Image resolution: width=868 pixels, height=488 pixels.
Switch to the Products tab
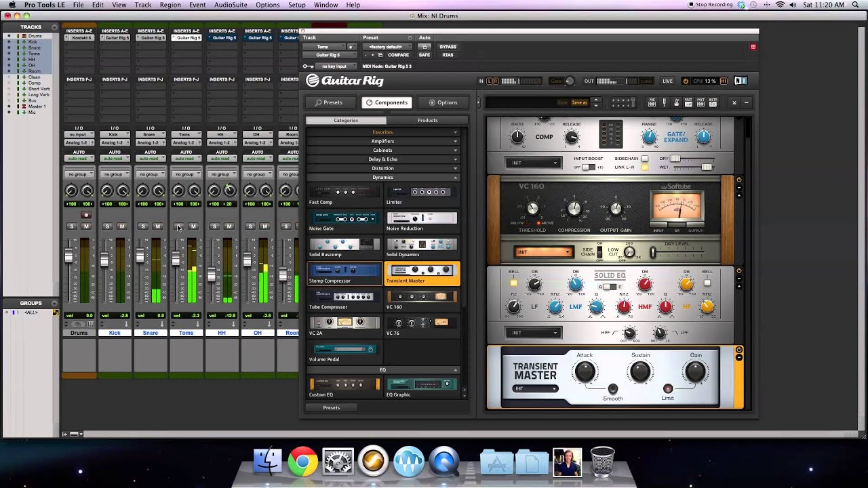(x=427, y=121)
